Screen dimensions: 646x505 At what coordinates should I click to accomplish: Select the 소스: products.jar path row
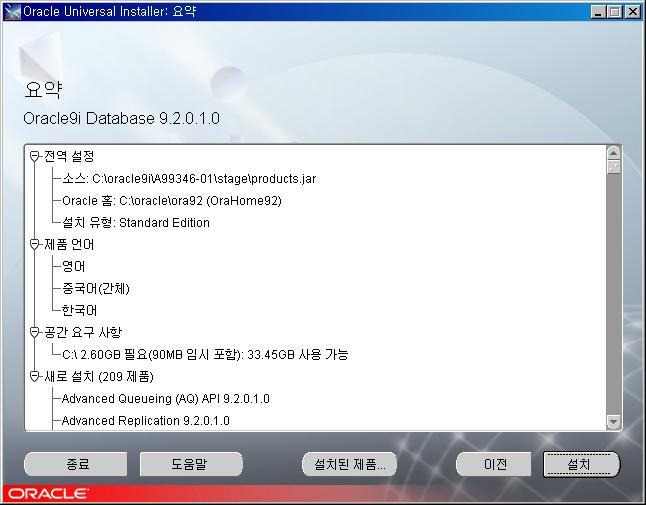pyautogui.click(x=189, y=179)
